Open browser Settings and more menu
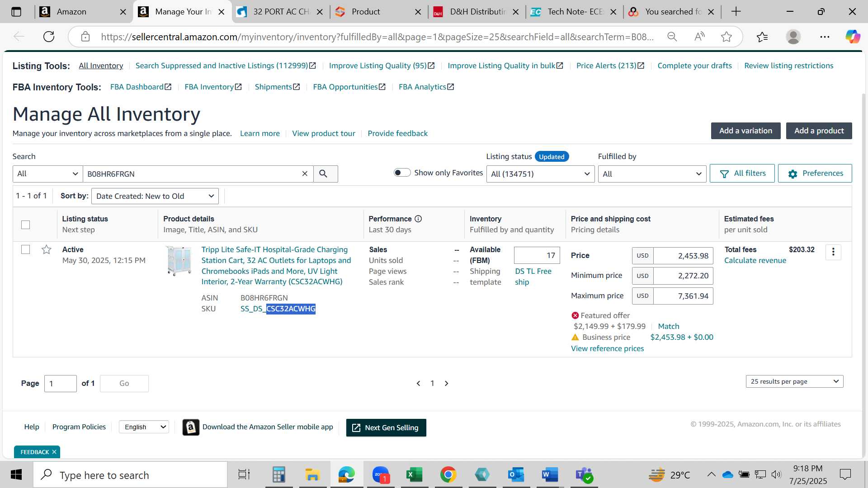The image size is (868, 488). pyautogui.click(x=825, y=37)
